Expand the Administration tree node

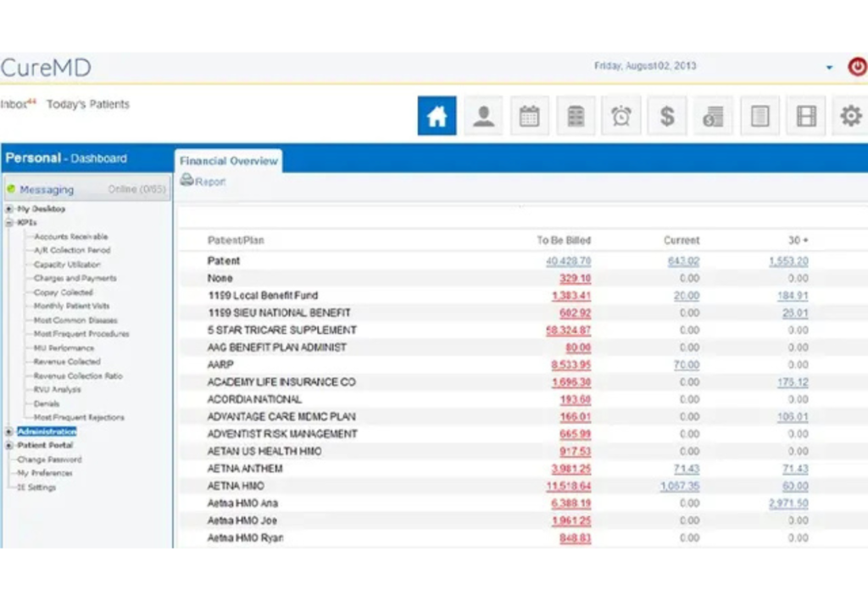pyautogui.click(x=8, y=431)
